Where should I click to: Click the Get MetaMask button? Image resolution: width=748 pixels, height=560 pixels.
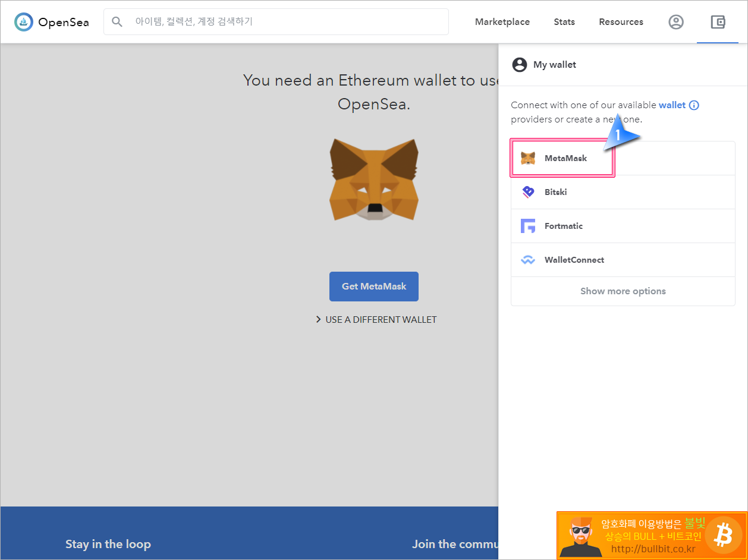coord(374,287)
